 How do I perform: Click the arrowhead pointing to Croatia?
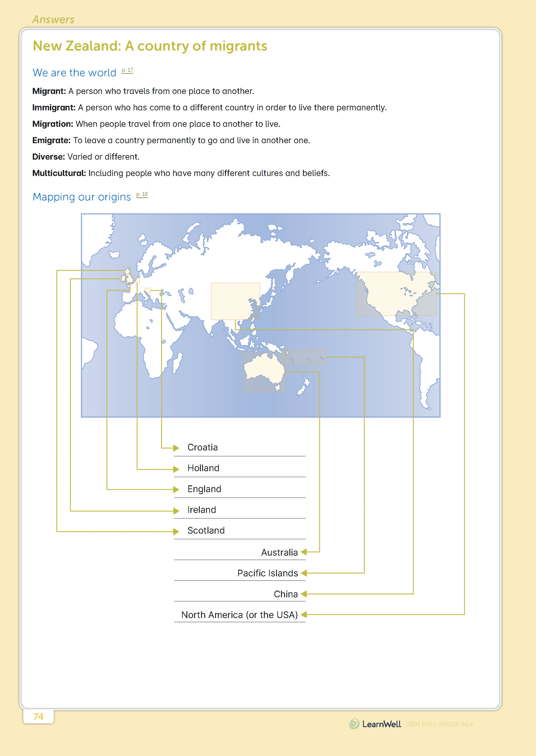[x=177, y=448]
